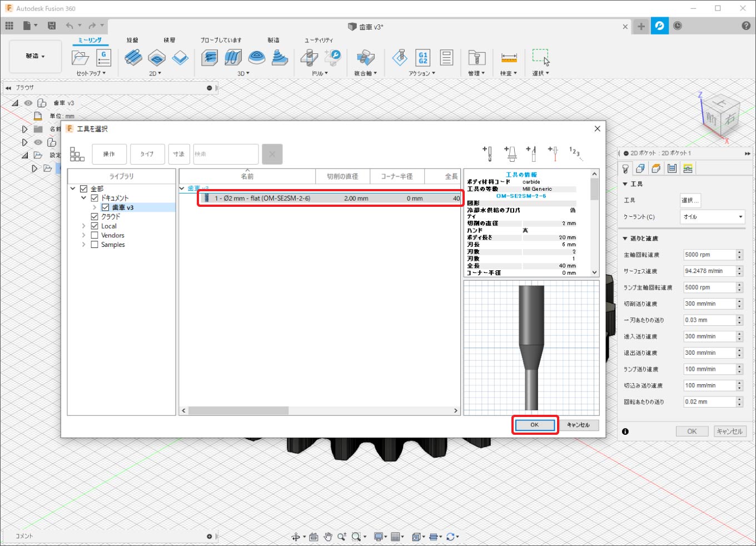Switch to the 旋盤 ribbon tab
This screenshot has height=546, width=756.
(x=132, y=40)
